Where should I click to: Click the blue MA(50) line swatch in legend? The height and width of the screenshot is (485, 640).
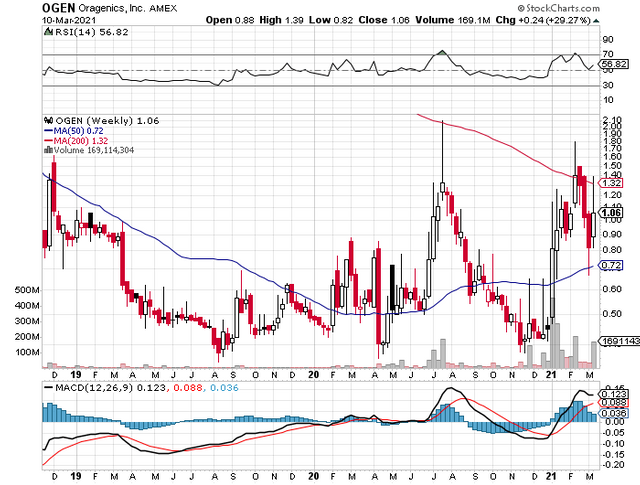[x=48, y=131]
